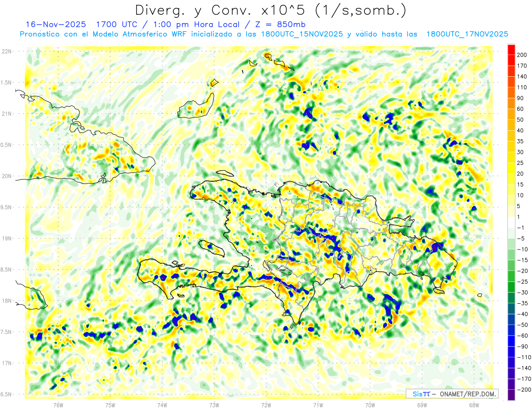Viewport: 532px width, 411px height.
Task: Select the 'SisTT – ONAMET/REP.DOM.' credit label
Action: point(452,394)
